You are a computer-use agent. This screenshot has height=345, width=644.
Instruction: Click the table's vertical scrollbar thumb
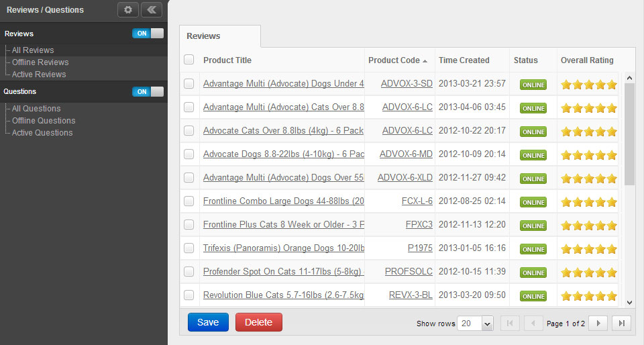629,134
